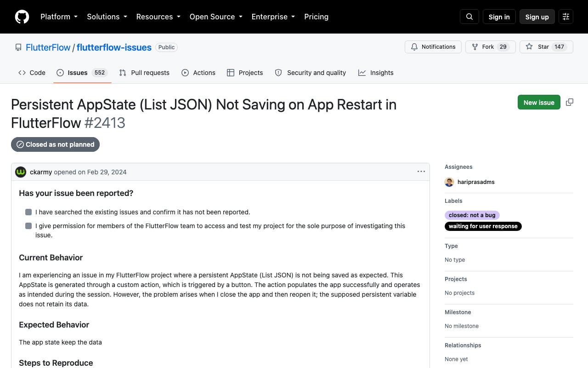Click the 'Closed as not planned' status badge
This screenshot has width=588, height=368.
pos(55,144)
